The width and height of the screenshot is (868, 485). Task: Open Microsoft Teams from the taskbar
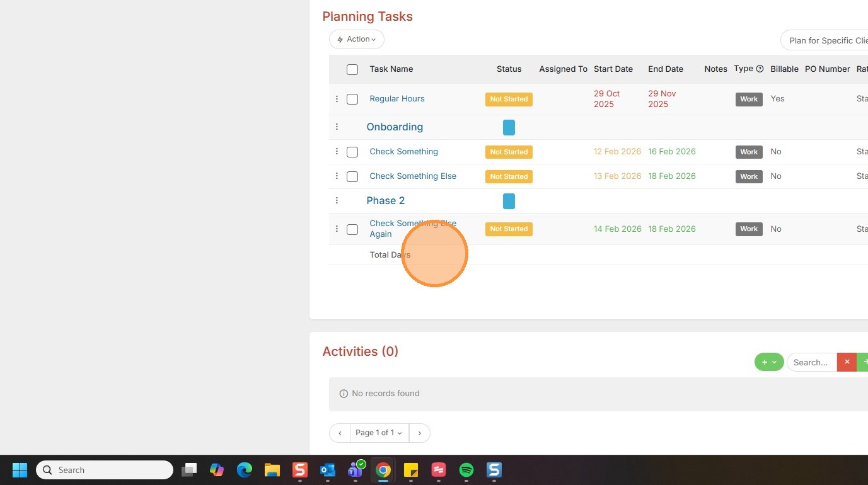pyautogui.click(x=356, y=470)
